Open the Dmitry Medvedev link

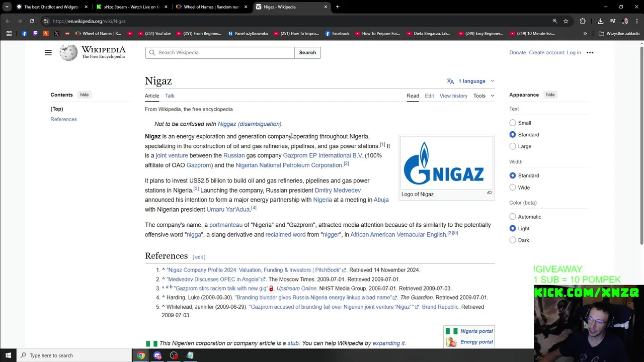coord(338,190)
